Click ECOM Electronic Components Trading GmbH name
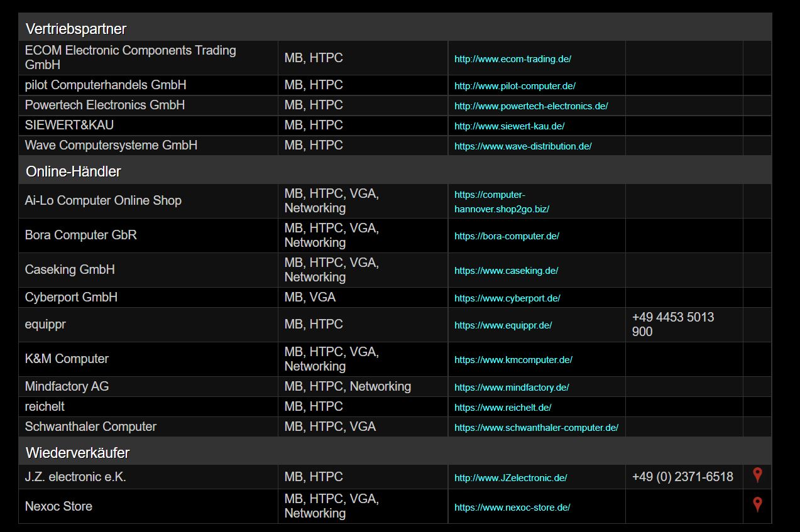The width and height of the screenshot is (800, 532). point(130,58)
